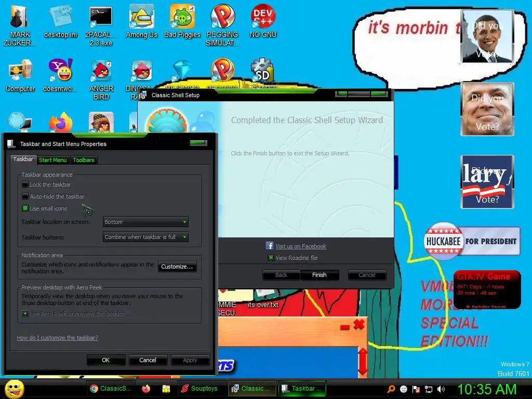
Task: Select the its over.txt file
Action: (263, 299)
